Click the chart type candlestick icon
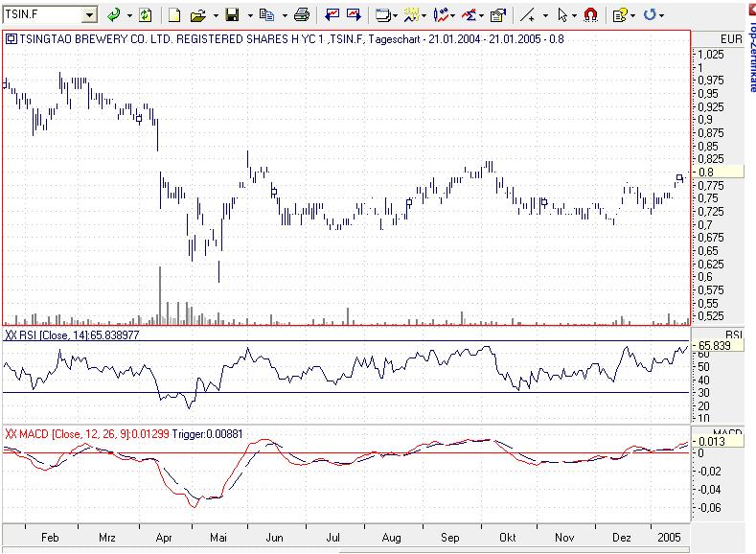The image size is (756, 554). click(x=440, y=15)
